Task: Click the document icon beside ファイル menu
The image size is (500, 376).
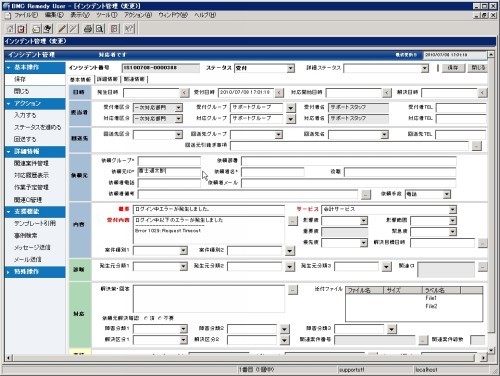Action: pos(8,15)
